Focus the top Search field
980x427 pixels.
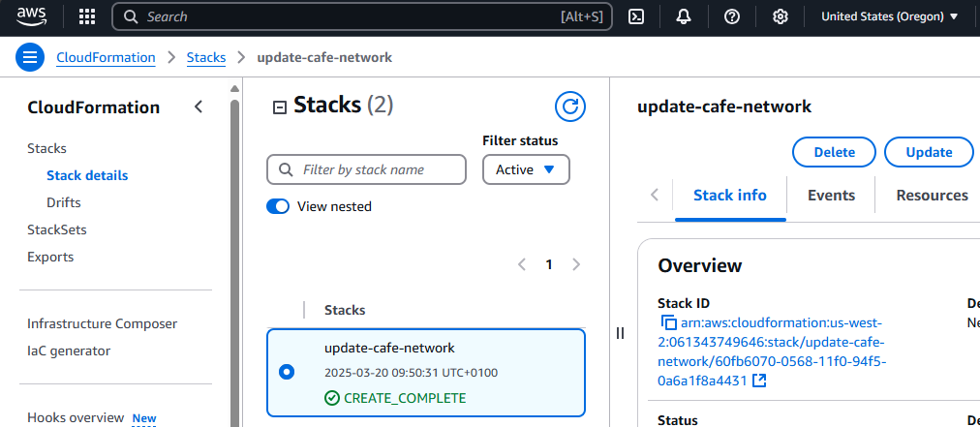pos(362,16)
